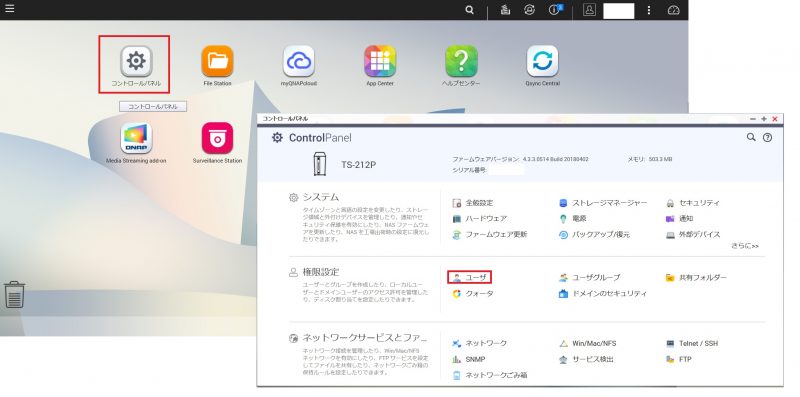This screenshot has height=397, width=800.
Task: Open the コントロールパネル desktop icon
Action: pos(136,65)
